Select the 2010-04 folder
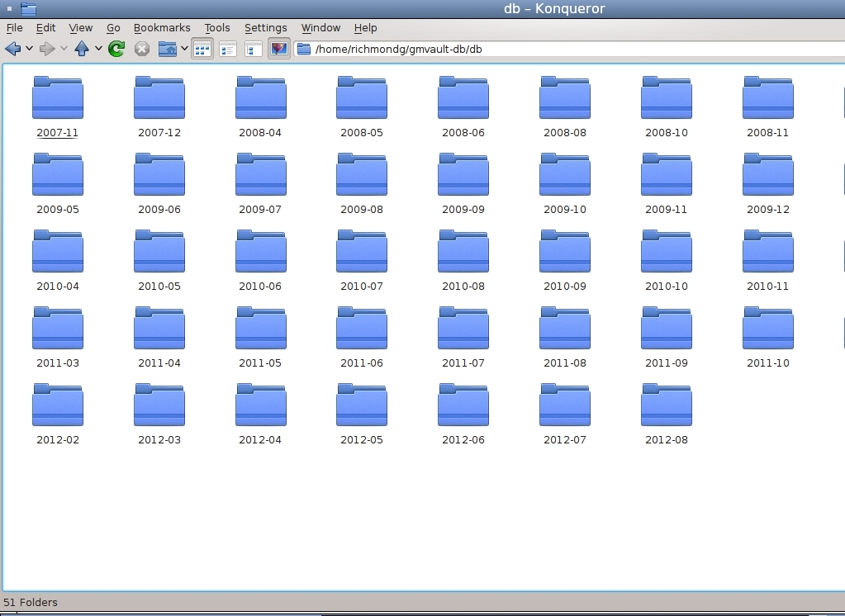This screenshot has width=845, height=616. pyautogui.click(x=58, y=251)
